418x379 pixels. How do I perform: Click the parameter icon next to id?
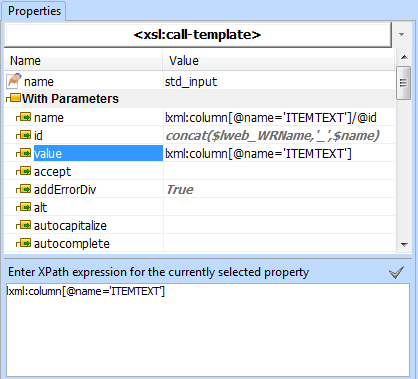pos(25,135)
